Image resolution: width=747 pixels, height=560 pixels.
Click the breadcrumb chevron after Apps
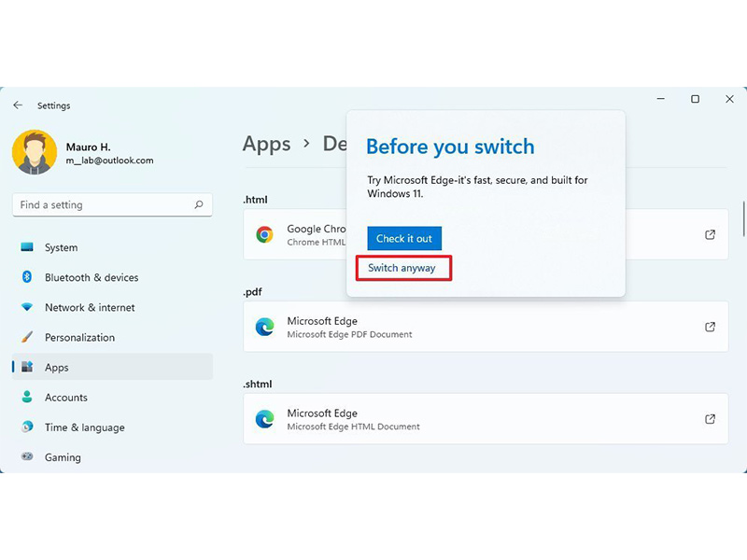pyautogui.click(x=307, y=144)
